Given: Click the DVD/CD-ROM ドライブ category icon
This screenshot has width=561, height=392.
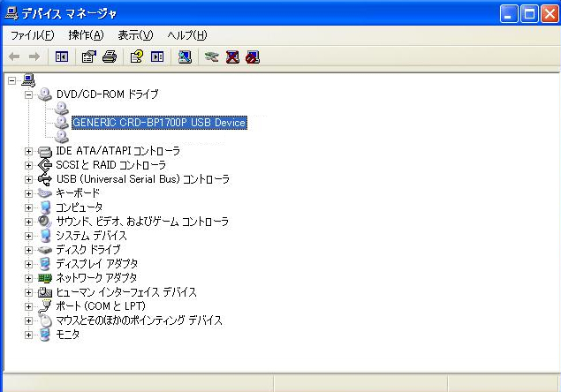Looking at the screenshot, I should (x=45, y=94).
